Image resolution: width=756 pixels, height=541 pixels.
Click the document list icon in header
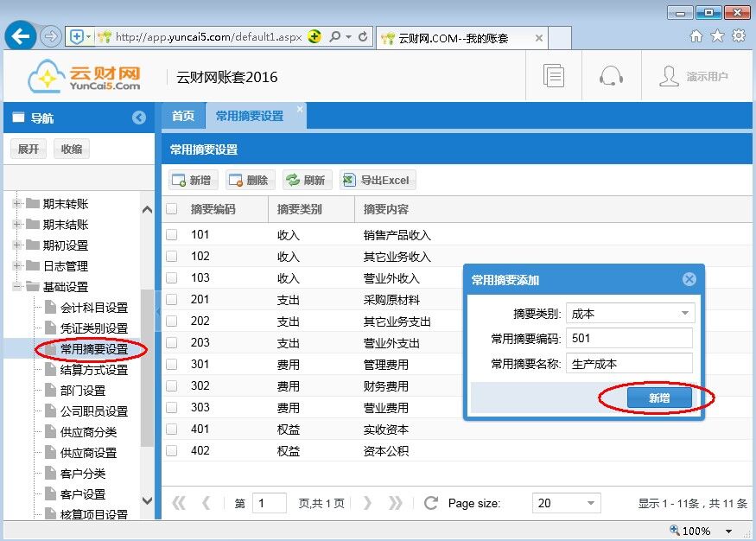point(554,76)
